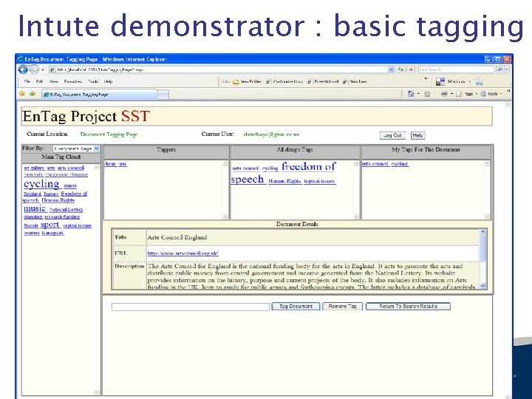Click the Document Tagging Page location link
The height and width of the screenshot is (399, 532).
coord(109,134)
